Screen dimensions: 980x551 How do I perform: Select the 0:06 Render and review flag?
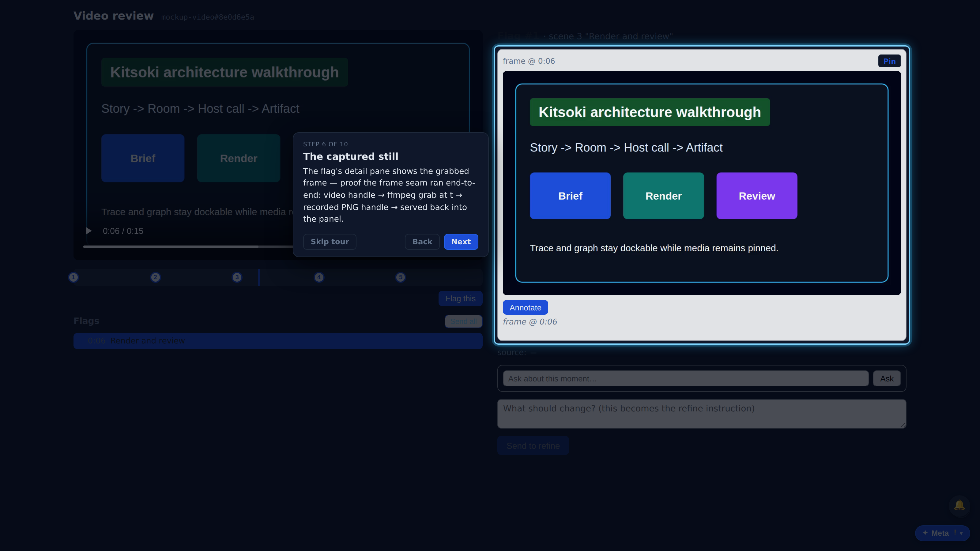pos(278,341)
